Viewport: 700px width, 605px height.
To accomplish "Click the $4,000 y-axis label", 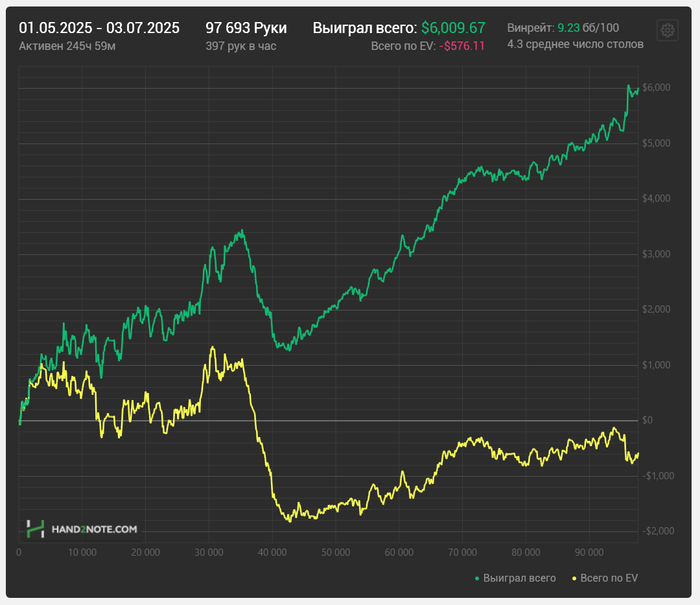I will [656, 199].
